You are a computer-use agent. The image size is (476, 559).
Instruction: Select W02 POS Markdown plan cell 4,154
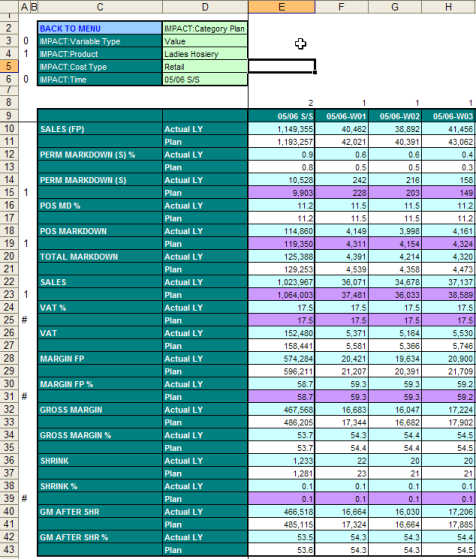tap(395, 244)
